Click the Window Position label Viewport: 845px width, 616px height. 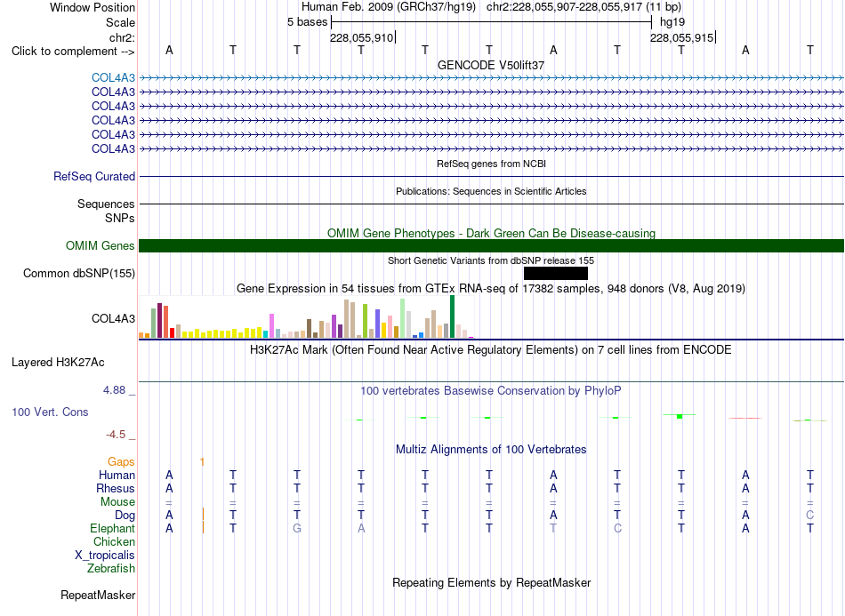pos(93,7)
